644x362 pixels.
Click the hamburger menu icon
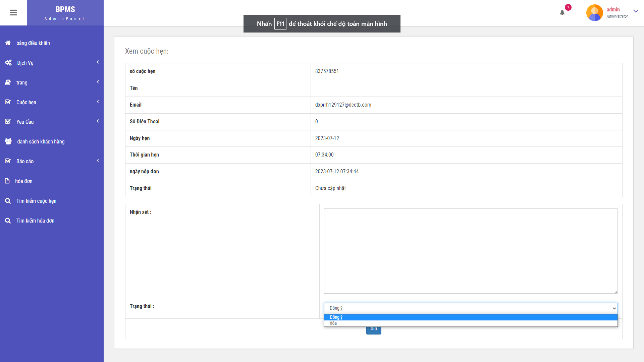13,13
